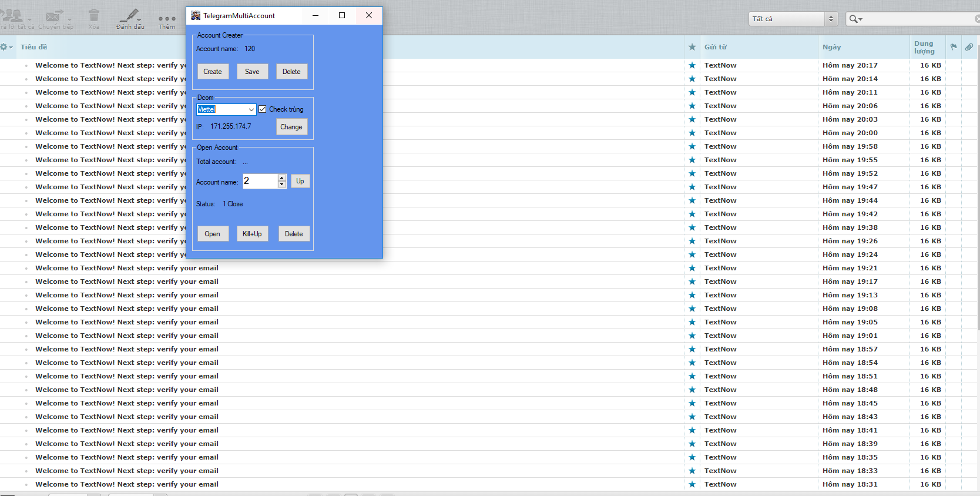Click the star on the 18:48 email
The image size is (980, 496).
tap(692, 390)
